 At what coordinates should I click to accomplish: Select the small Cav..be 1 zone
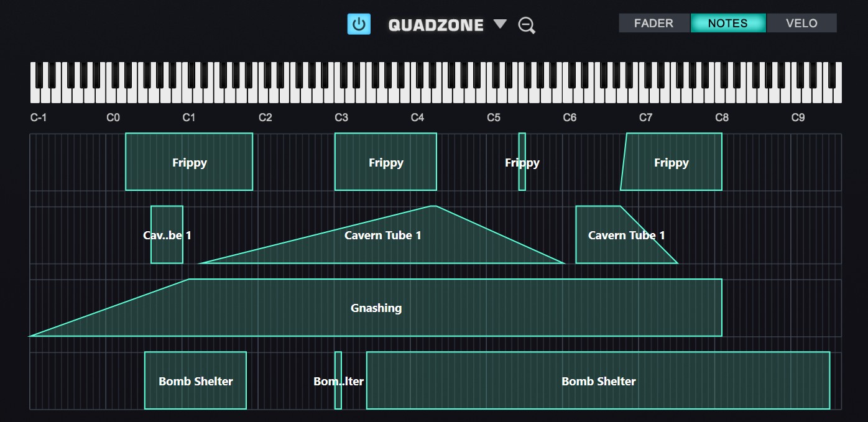[167, 236]
